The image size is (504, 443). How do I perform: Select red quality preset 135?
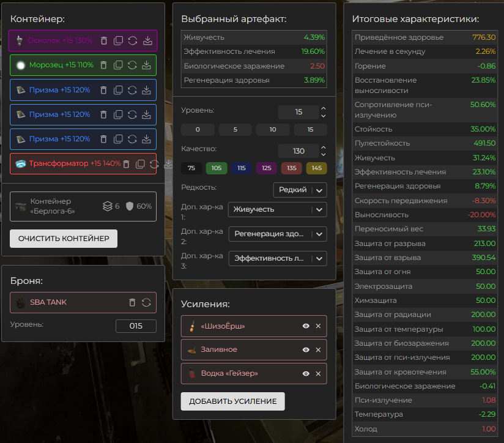(x=292, y=168)
